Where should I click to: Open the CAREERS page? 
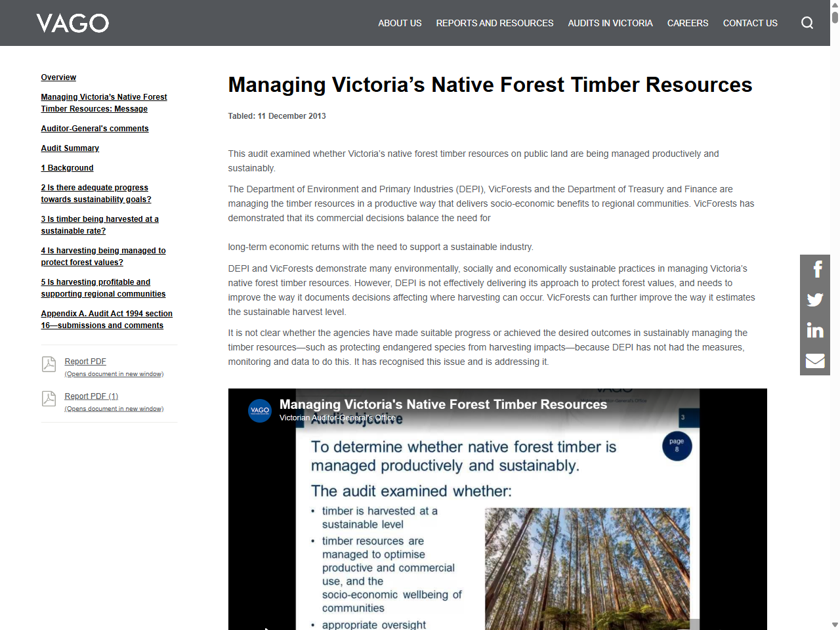[x=687, y=23]
